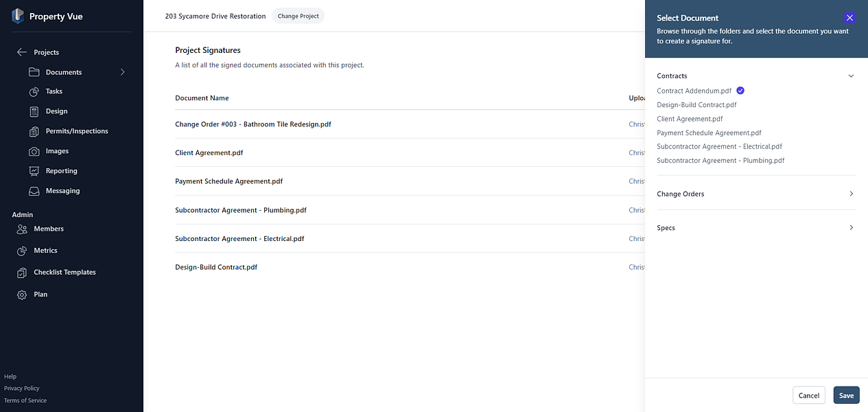Select Payment Schedule Agreement.pdf in panel

point(709,133)
